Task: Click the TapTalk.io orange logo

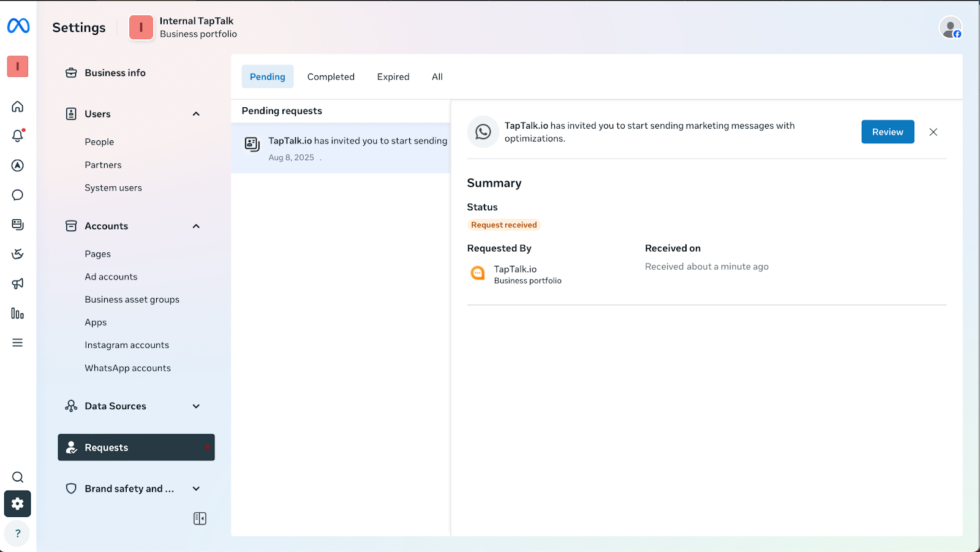Action: (478, 273)
